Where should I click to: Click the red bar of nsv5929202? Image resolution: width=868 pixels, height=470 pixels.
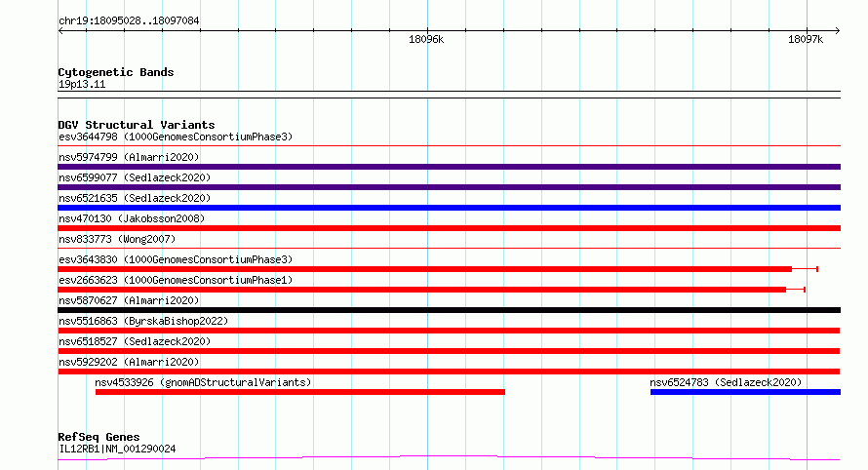[449, 372]
